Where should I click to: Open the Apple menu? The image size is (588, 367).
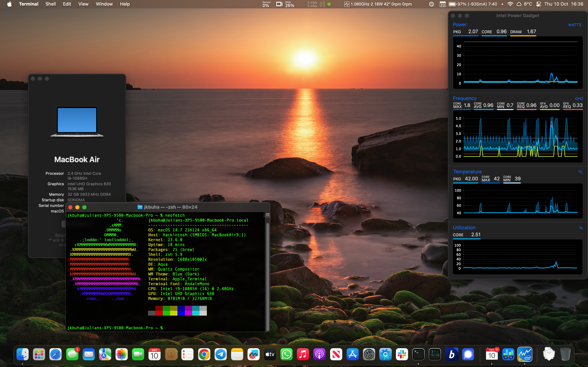click(9, 4)
